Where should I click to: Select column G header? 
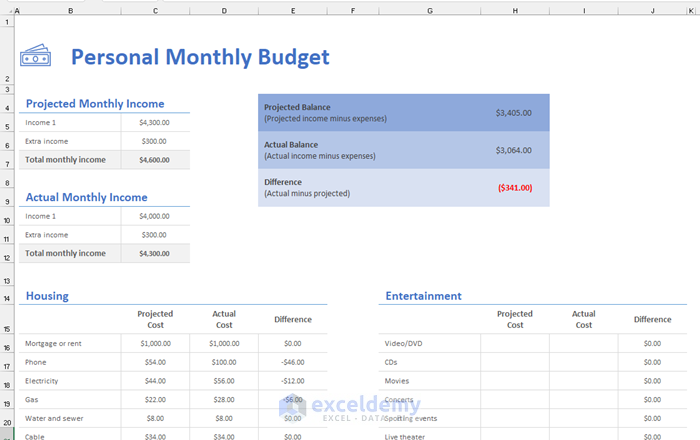pyautogui.click(x=430, y=11)
